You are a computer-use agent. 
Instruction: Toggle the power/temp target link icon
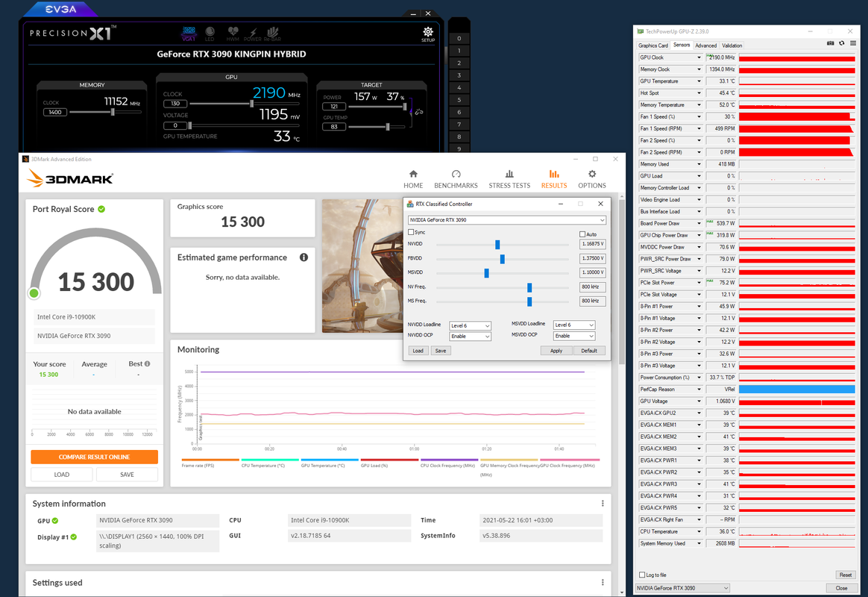tap(418, 112)
